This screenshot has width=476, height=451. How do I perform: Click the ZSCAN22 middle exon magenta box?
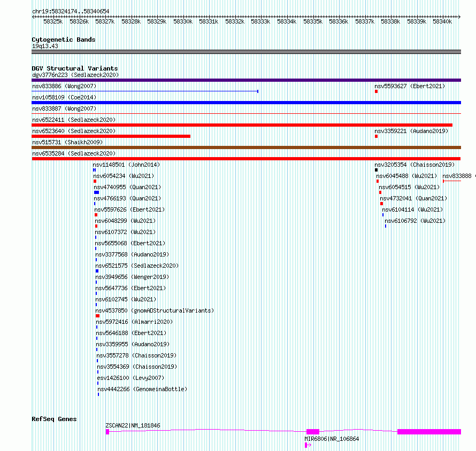(313, 432)
